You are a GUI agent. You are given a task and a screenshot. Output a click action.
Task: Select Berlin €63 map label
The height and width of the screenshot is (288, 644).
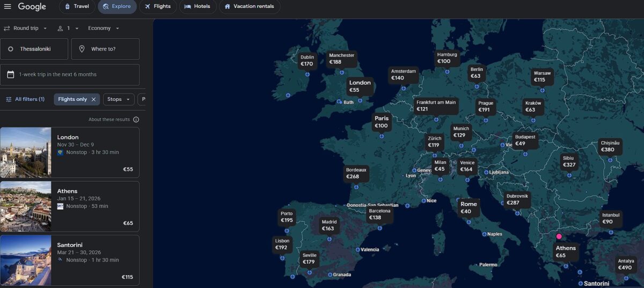tap(477, 73)
